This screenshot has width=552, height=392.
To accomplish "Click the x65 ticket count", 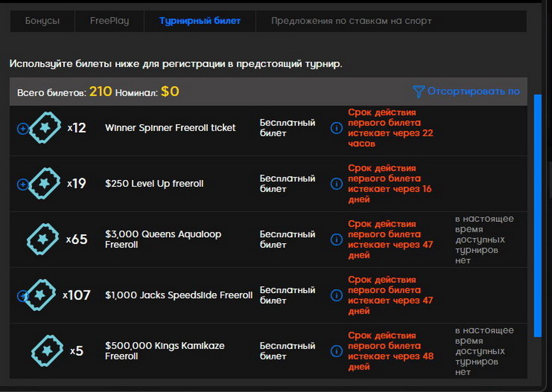I will [x=76, y=239].
